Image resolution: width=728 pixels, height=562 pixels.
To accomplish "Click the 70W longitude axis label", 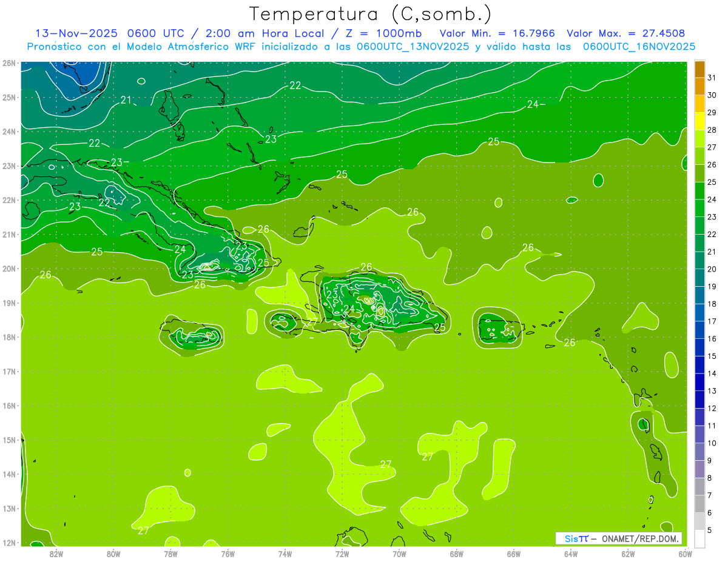I will [399, 554].
